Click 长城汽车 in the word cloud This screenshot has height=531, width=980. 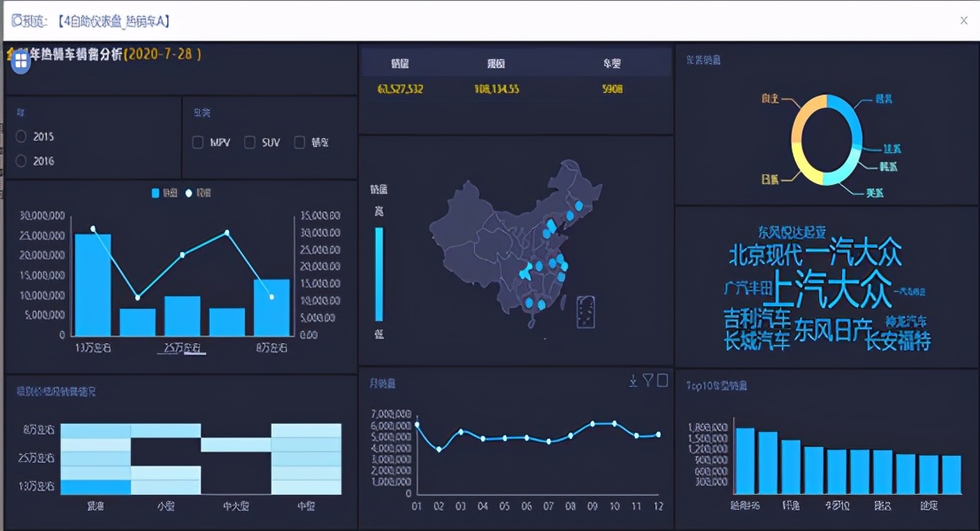[x=757, y=340]
